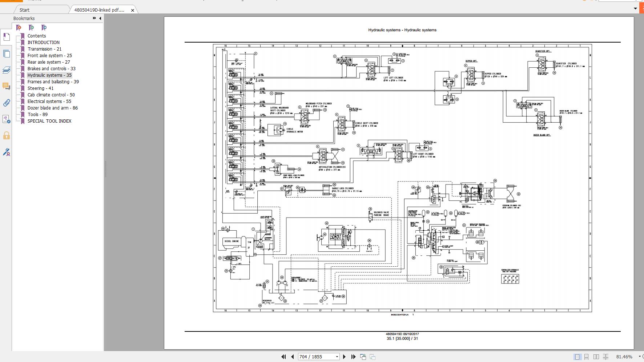Image resolution: width=644 pixels, height=362 pixels.
Task: Select Hydraulic systems - 35 bookmark
Action: coord(49,75)
